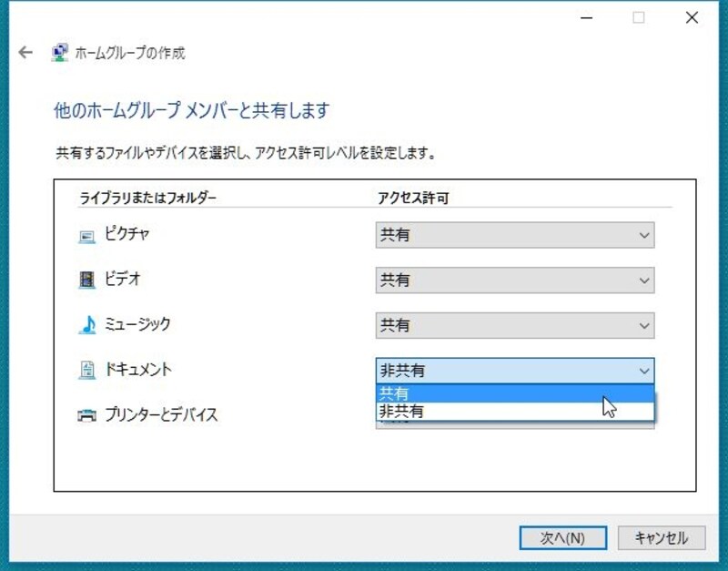Open the ピクチャ access permission dropdown
This screenshot has height=571, width=728.
click(x=514, y=235)
